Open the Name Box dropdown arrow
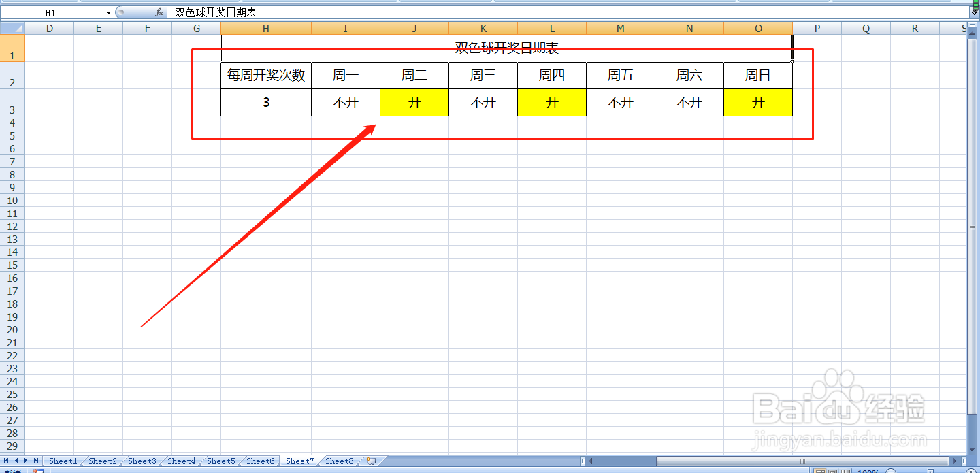Image resolution: width=980 pixels, height=473 pixels. pos(108,13)
